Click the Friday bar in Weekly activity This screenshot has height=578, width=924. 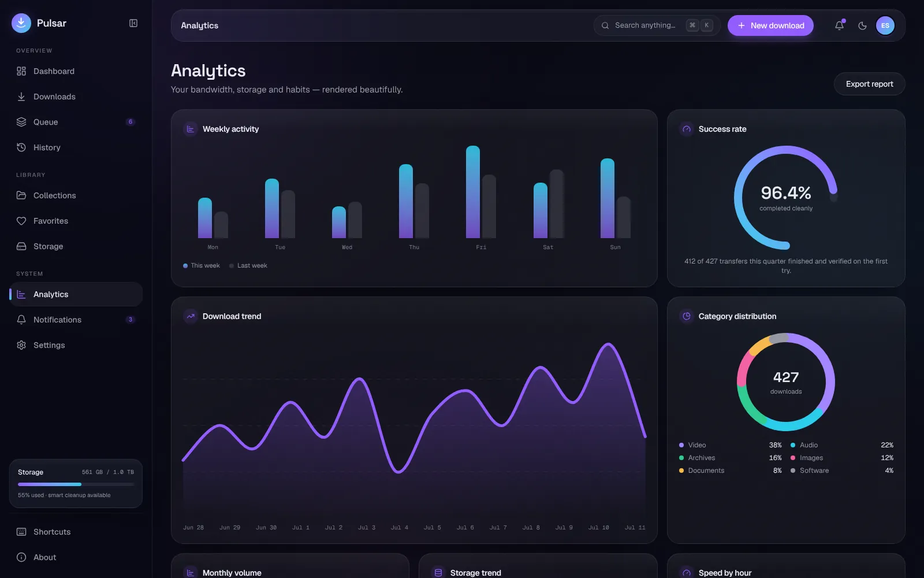(x=473, y=192)
